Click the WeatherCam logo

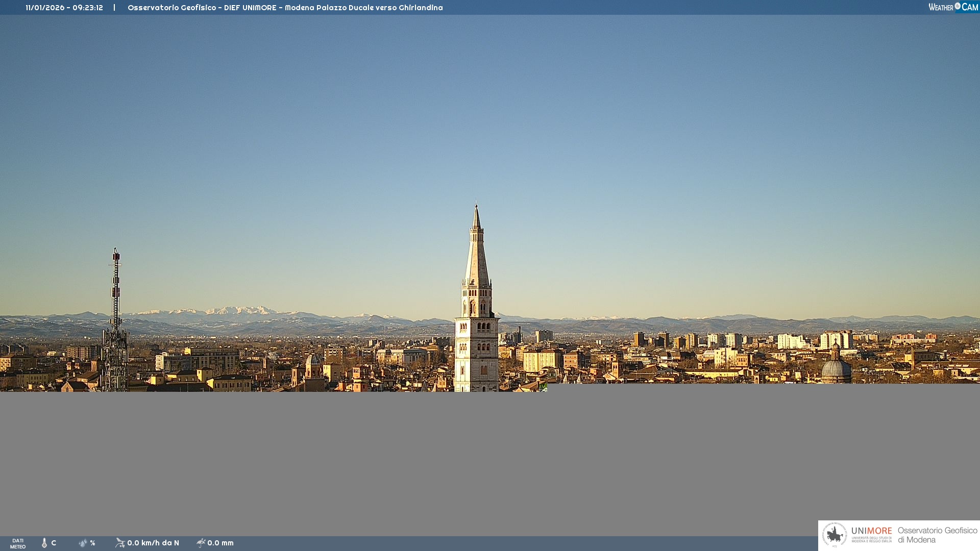click(x=952, y=7)
